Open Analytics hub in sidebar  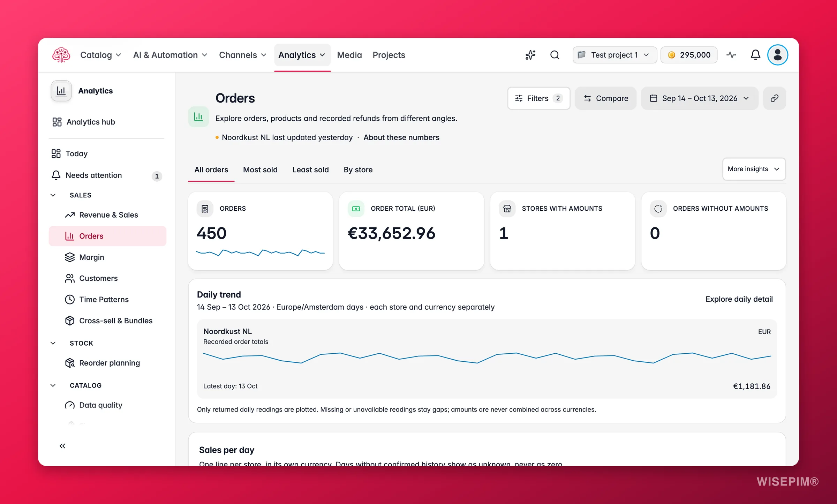[x=106, y=122]
